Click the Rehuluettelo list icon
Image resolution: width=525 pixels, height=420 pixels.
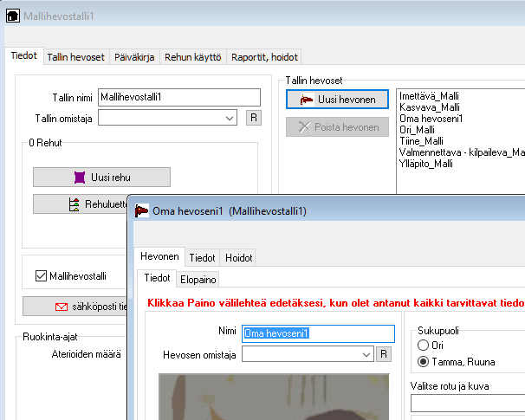(74, 204)
